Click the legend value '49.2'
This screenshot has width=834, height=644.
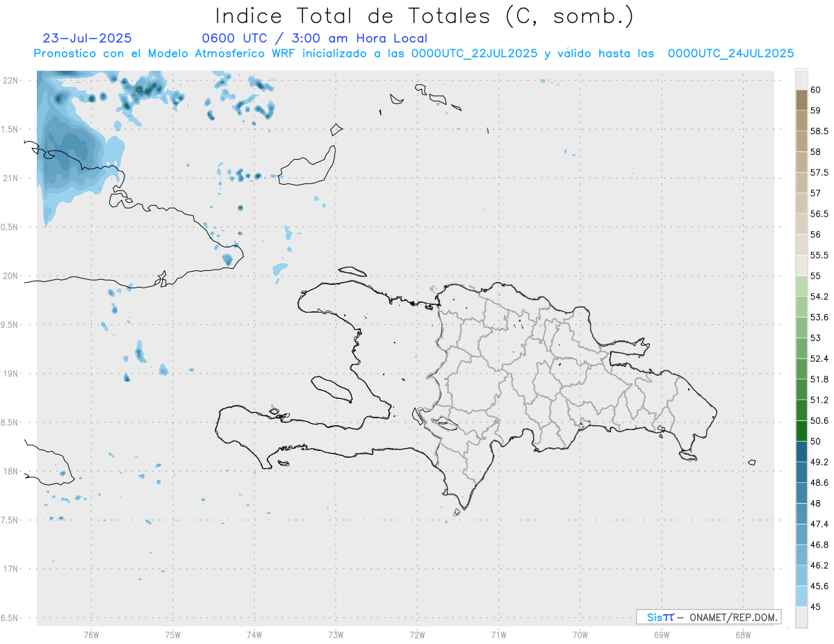tap(819, 462)
